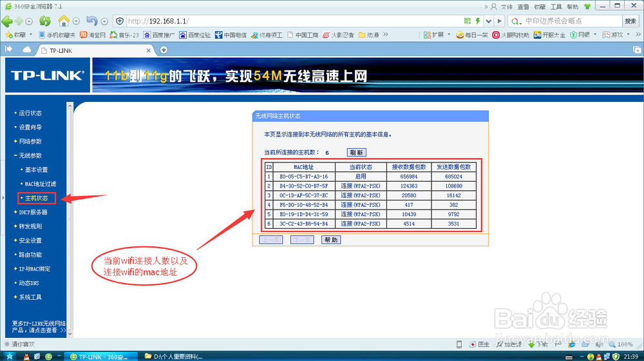
Task: Open the 文件 menu
Action: [507, 6]
